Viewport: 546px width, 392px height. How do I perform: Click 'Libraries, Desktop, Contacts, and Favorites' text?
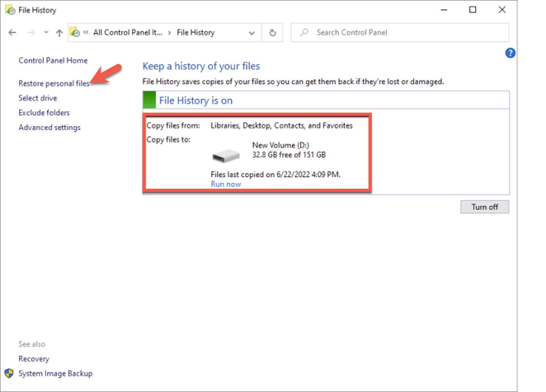282,126
